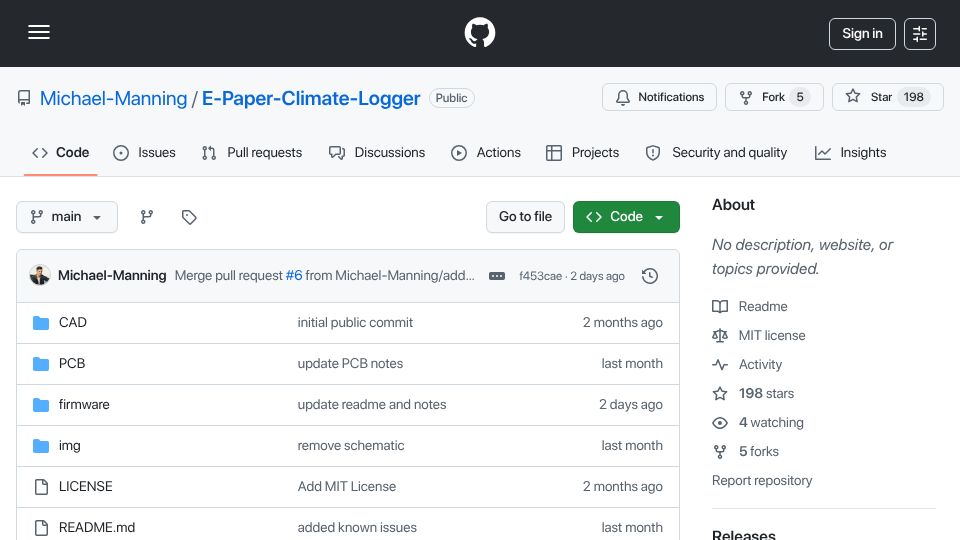Expand commit message ellipsis button
The width and height of the screenshot is (960, 540).
[x=497, y=276]
